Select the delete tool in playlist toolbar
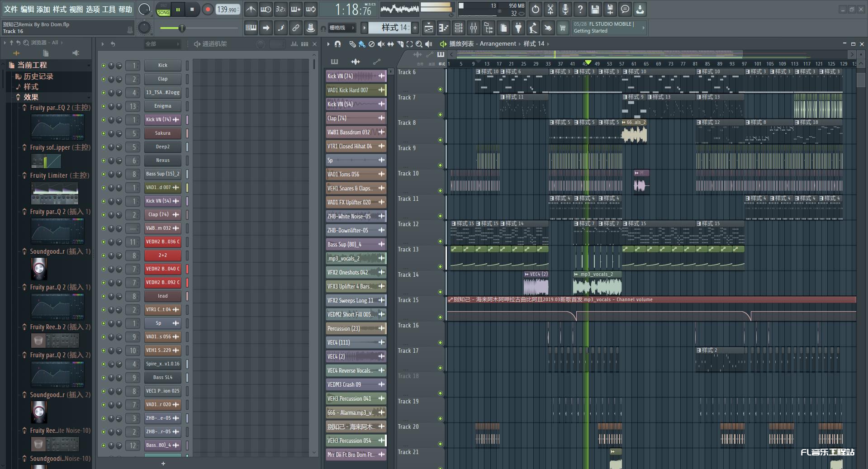The height and width of the screenshot is (469, 868). (x=371, y=44)
